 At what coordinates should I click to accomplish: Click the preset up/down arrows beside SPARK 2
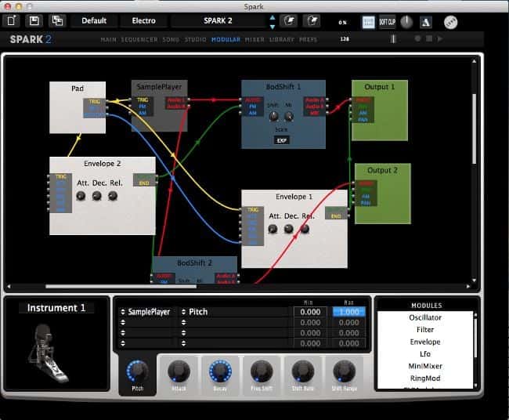pos(272,21)
